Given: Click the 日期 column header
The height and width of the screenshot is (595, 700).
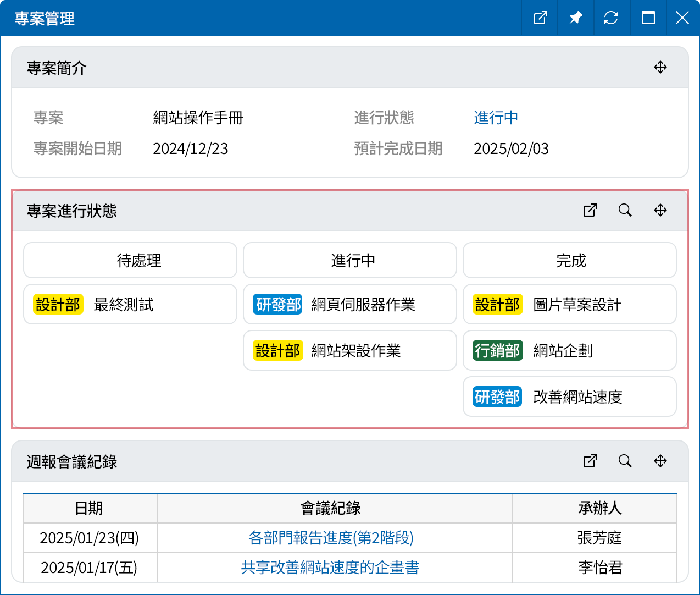Looking at the screenshot, I should tap(90, 508).
